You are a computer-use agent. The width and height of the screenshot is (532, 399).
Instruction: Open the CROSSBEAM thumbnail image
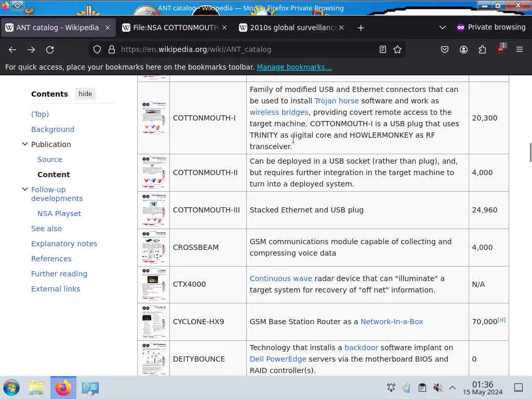coord(154,247)
